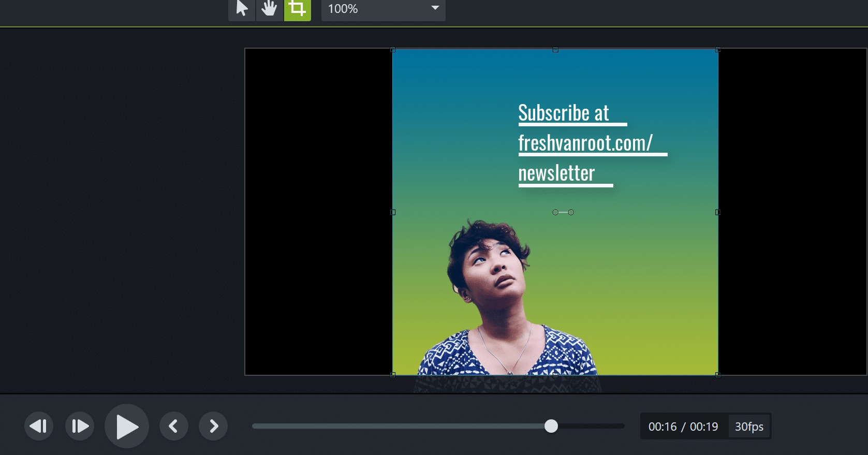The image size is (868, 455).
Task: Select the 'newsletter' text line
Action: (x=556, y=173)
